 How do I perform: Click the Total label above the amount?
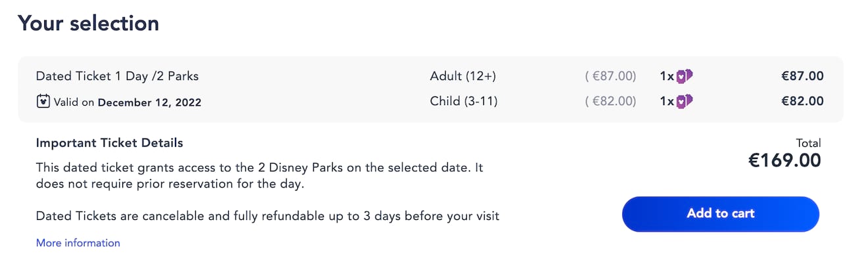tap(809, 143)
